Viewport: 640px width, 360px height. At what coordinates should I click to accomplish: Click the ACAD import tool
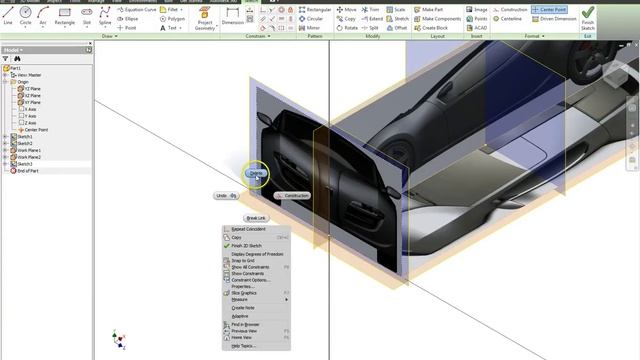(477, 28)
